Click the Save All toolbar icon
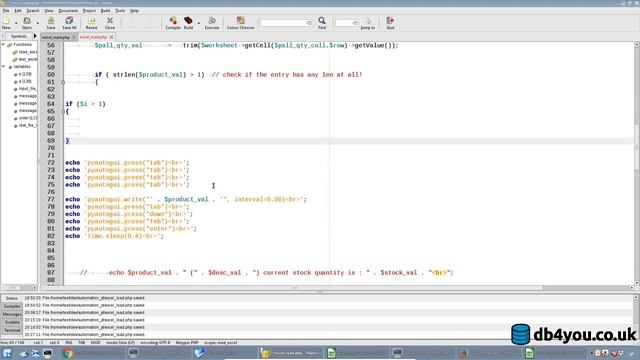The width and height of the screenshot is (640, 360). click(69, 22)
